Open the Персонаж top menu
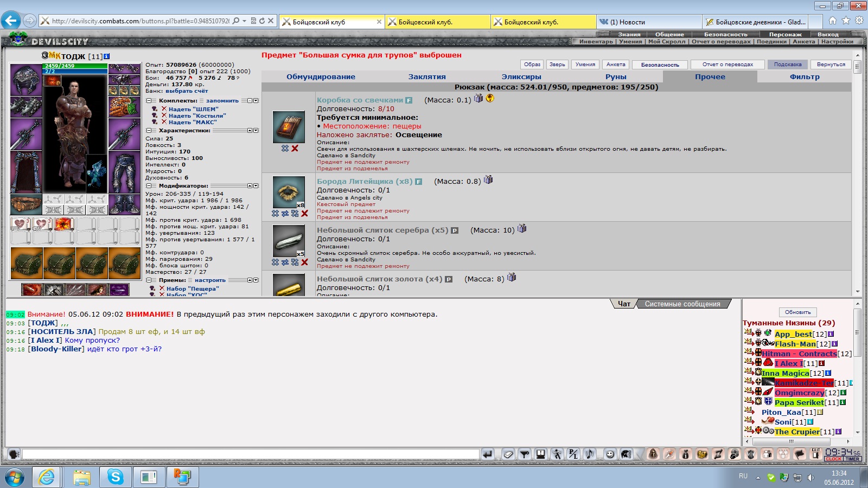The image size is (868, 488). 785,34
